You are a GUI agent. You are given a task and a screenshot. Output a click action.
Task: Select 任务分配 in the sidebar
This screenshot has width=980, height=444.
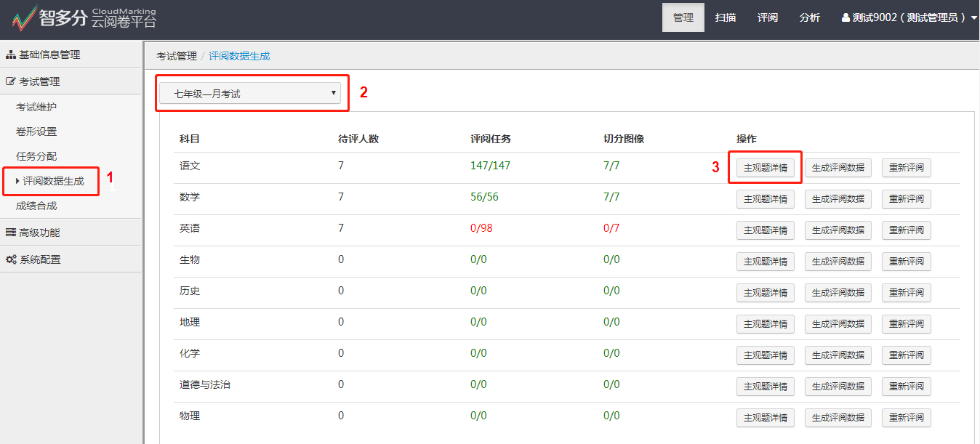36,156
